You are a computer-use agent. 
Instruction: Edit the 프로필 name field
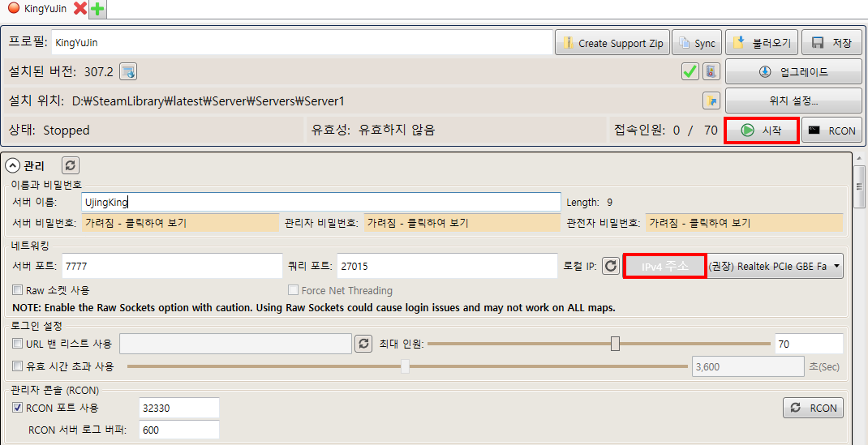click(303, 43)
